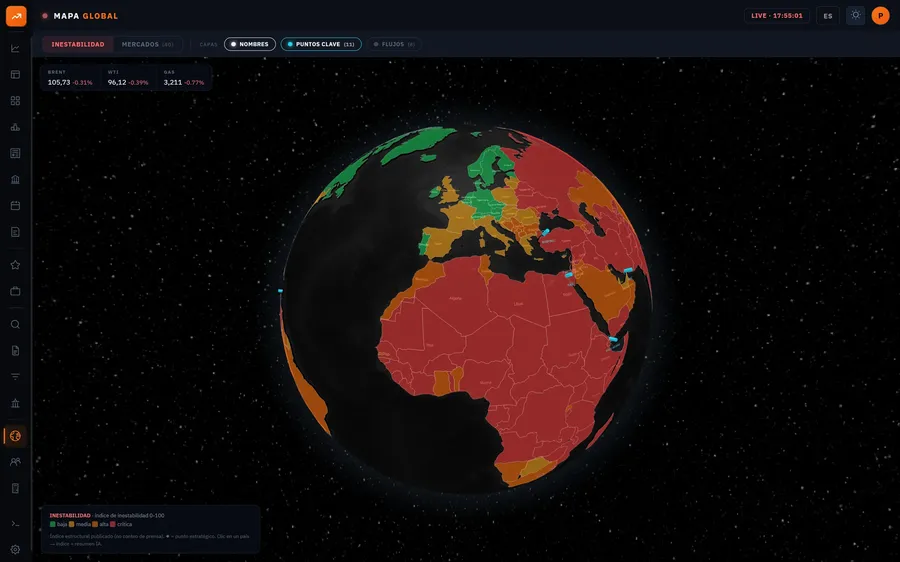900x562 pixels.
Task: Click the orange alta legend swatch
Action: click(95, 524)
